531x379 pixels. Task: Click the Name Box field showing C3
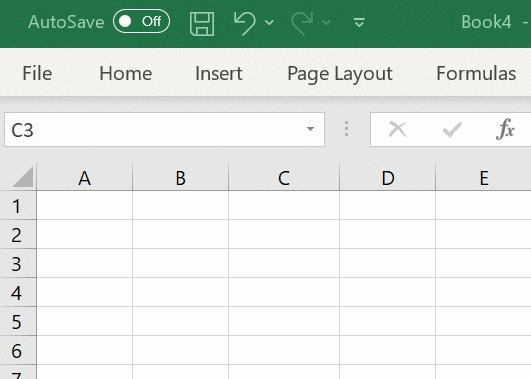164,130
